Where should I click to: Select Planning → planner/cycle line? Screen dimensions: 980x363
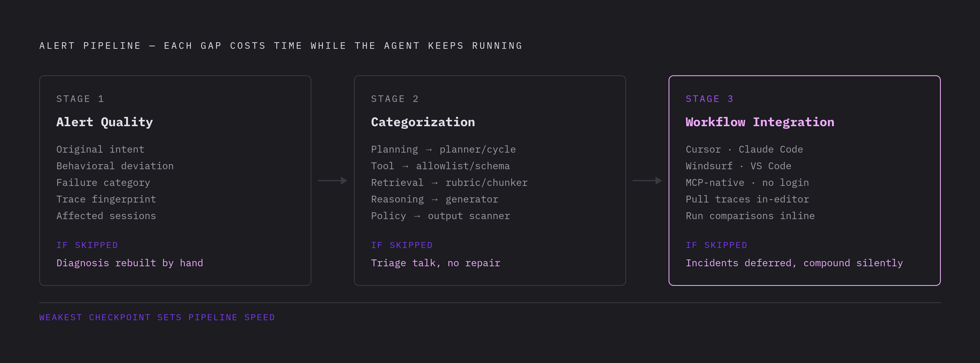pyautogui.click(x=443, y=149)
